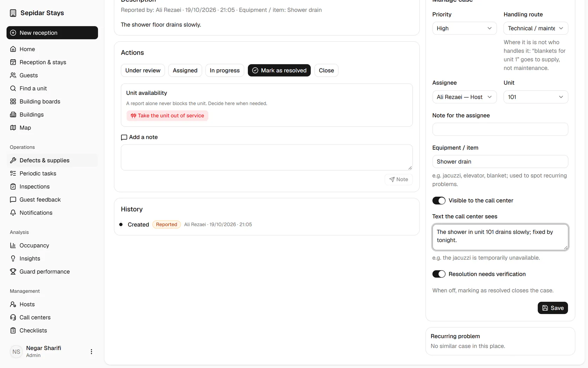Open the Assignee dropdown

click(x=464, y=97)
